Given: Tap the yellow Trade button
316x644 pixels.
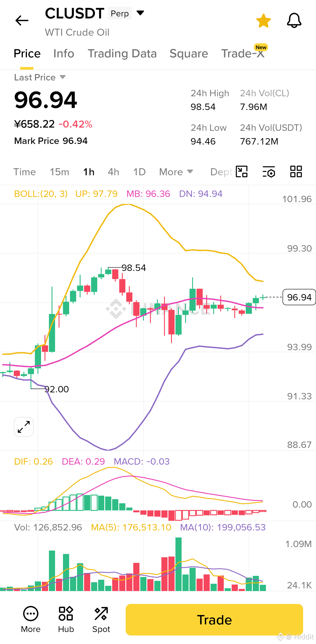Looking at the screenshot, I should click(214, 620).
